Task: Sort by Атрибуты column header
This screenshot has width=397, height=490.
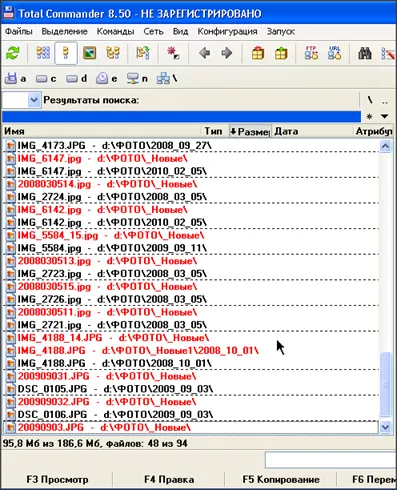Action: pyautogui.click(x=374, y=131)
